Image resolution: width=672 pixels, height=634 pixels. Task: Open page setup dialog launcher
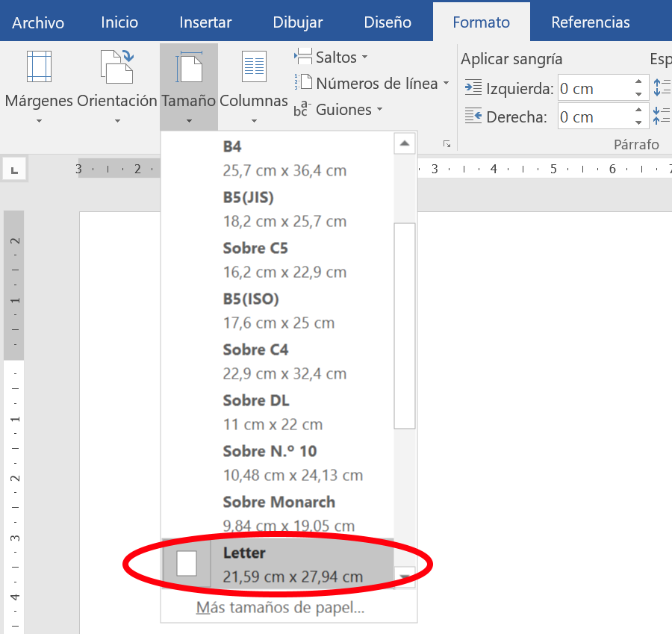tap(447, 143)
